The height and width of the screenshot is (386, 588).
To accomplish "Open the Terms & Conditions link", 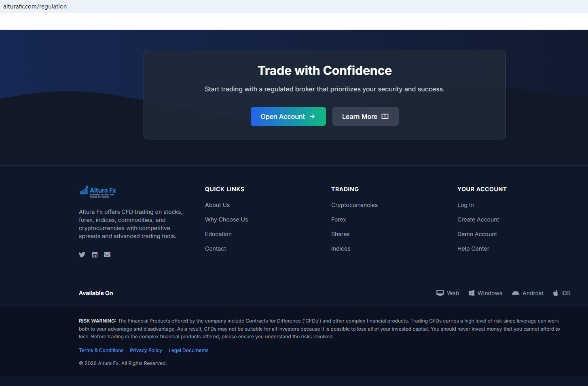I will [101, 350].
